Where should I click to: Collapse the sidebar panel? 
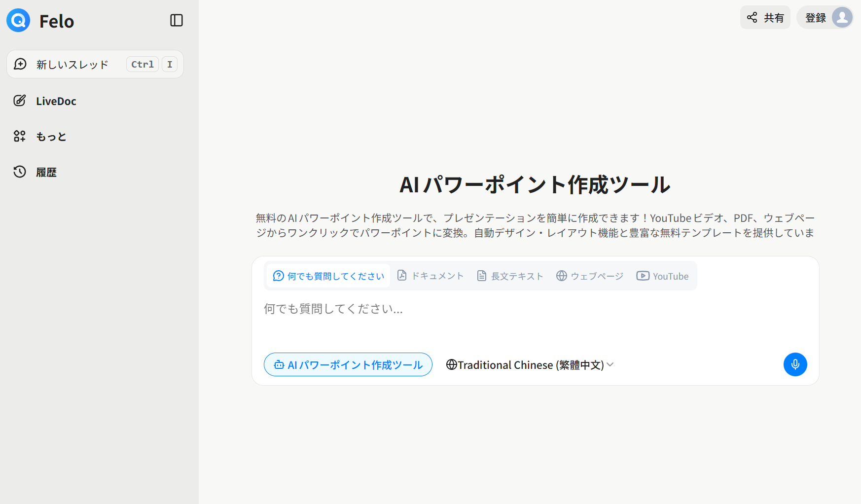pyautogui.click(x=177, y=20)
